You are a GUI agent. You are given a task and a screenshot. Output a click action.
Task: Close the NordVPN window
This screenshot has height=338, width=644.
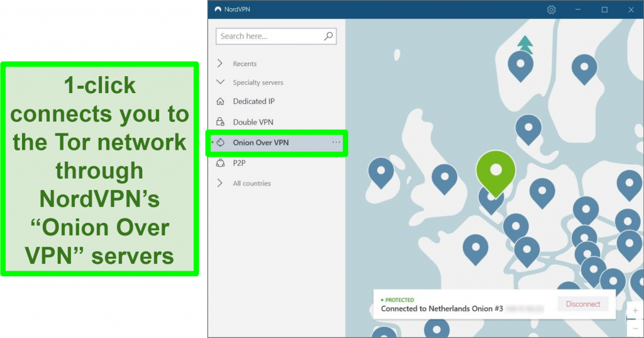coord(631,9)
